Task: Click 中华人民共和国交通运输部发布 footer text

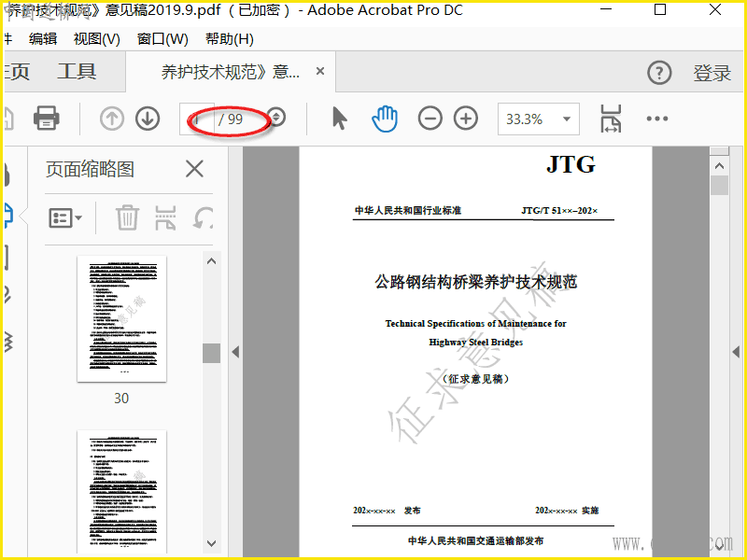Action: (476, 541)
